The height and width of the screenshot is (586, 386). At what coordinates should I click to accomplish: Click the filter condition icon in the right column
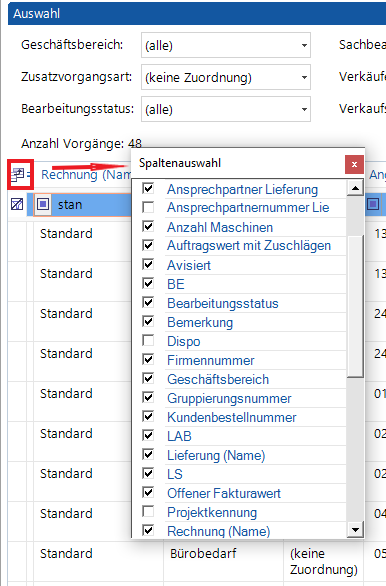pos(373,204)
